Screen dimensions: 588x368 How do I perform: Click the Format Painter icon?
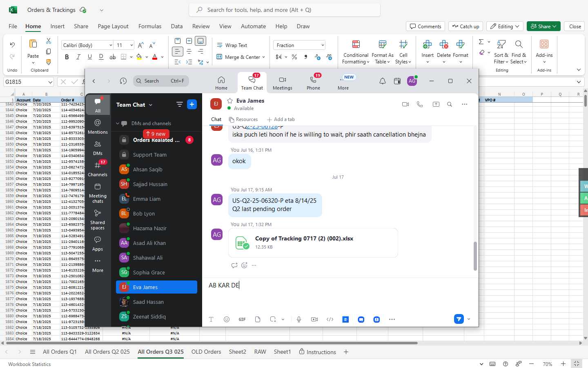coord(49,62)
